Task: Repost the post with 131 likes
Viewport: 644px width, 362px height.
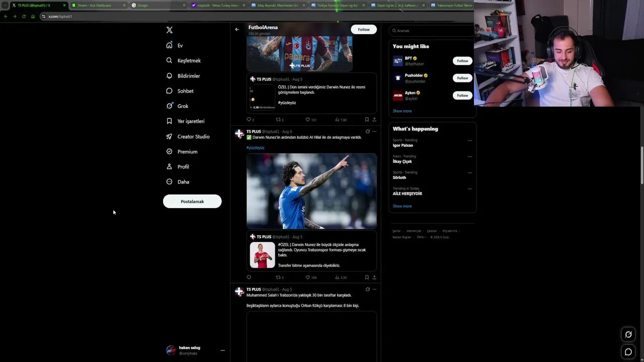Action: pyautogui.click(x=278, y=120)
